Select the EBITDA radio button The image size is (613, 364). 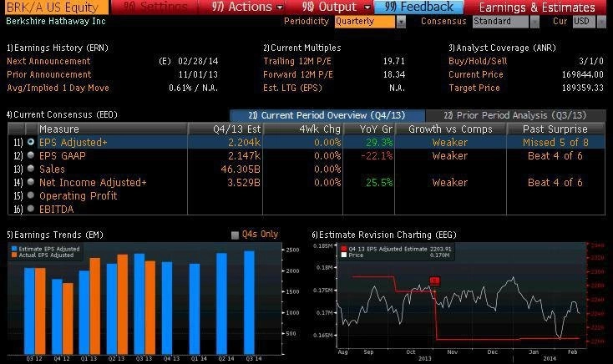[x=31, y=209]
